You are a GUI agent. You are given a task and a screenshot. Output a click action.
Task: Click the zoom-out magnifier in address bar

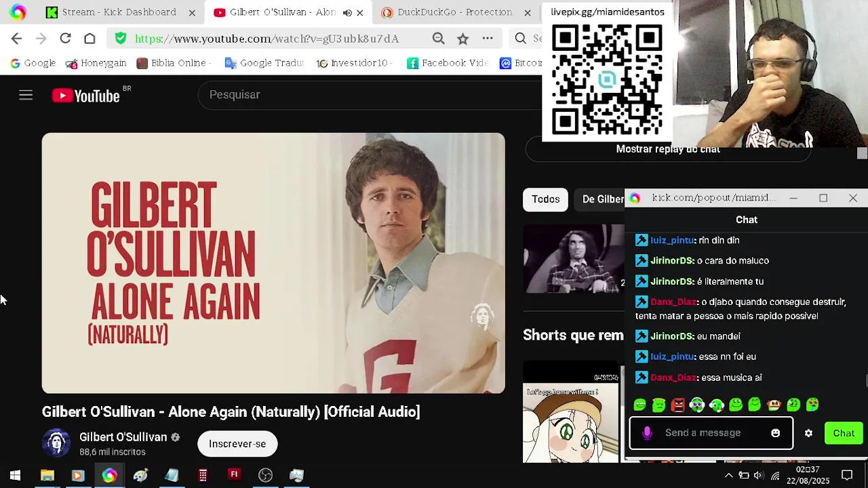click(439, 39)
